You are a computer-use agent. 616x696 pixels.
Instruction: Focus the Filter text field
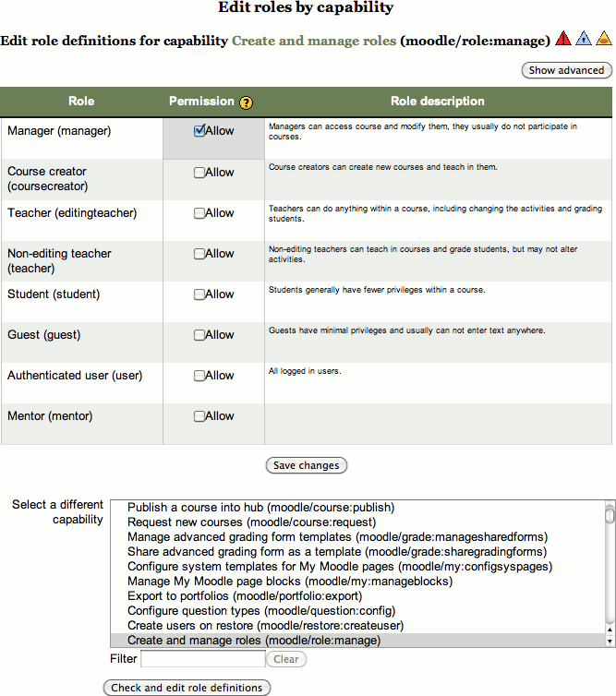(203, 659)
